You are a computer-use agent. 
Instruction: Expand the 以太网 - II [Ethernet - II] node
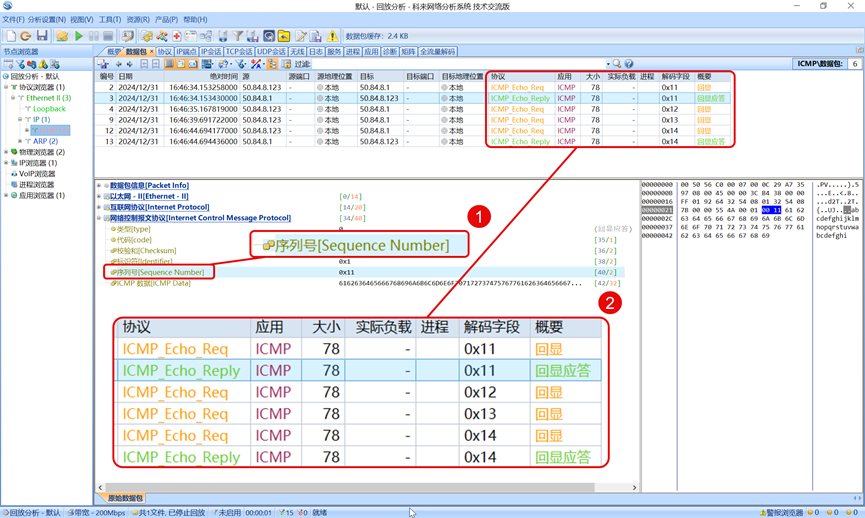click(100, 196)
